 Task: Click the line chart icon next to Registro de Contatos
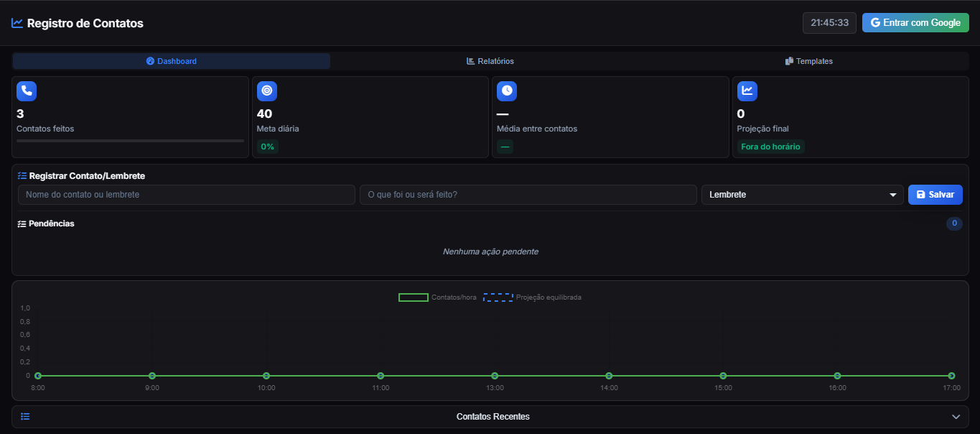coord(16,22)
